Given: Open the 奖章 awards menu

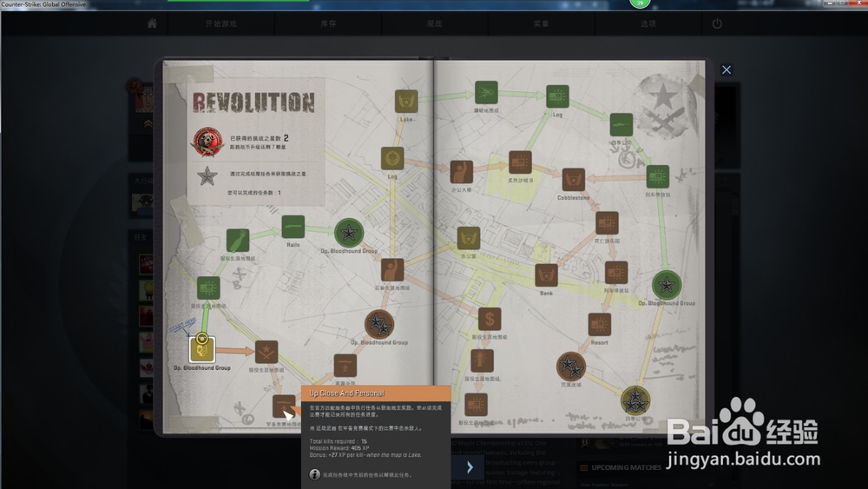Looking at the screenshot, I should (x=541, y=23).
